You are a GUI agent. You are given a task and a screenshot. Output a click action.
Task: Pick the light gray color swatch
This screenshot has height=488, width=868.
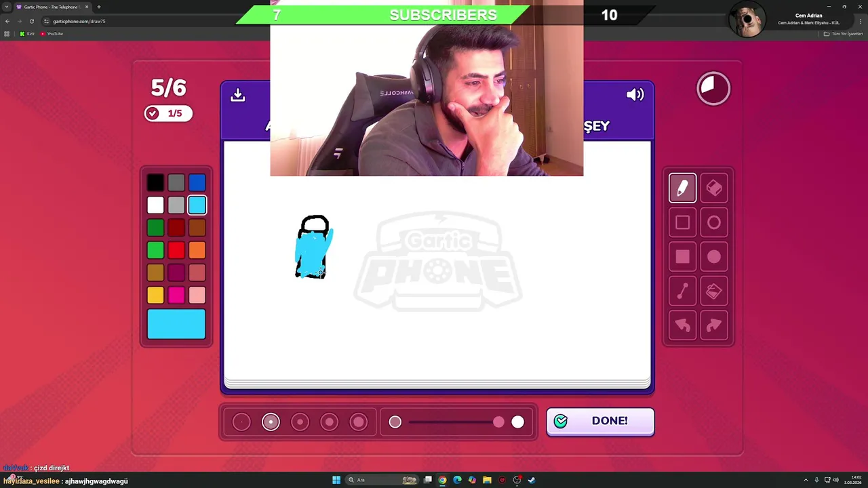(x=176, y=205)
